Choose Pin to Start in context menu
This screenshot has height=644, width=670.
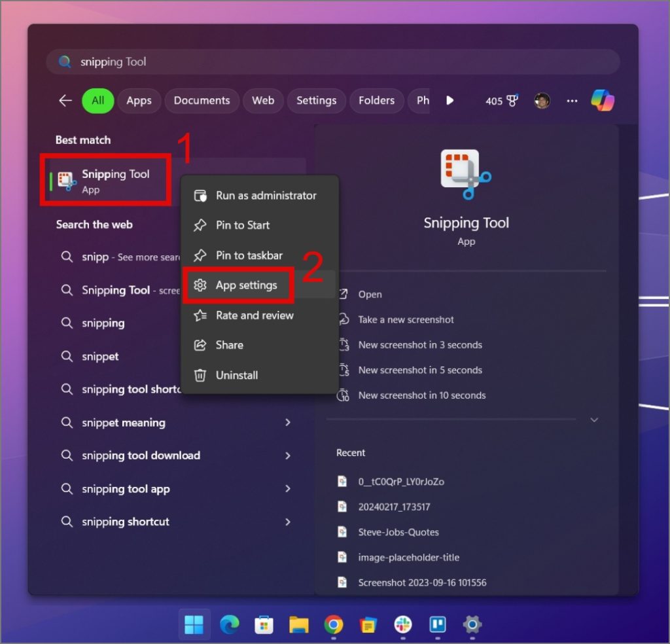(259, 225)
